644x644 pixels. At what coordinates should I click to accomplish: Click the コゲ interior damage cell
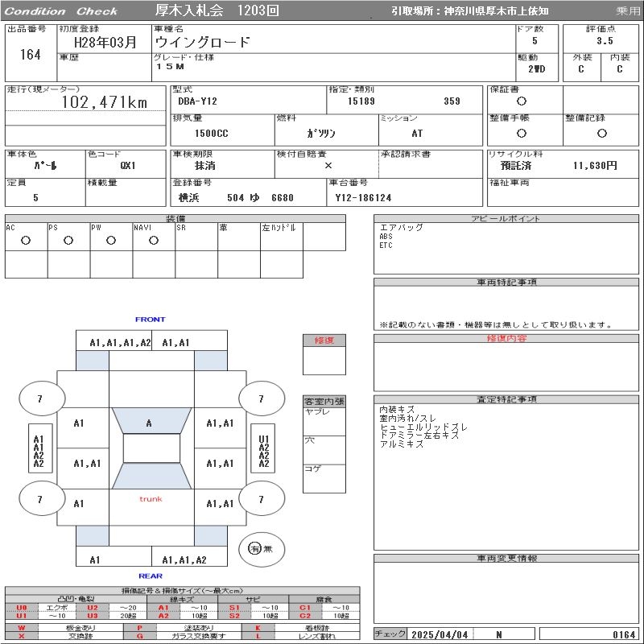pos(324,478)
